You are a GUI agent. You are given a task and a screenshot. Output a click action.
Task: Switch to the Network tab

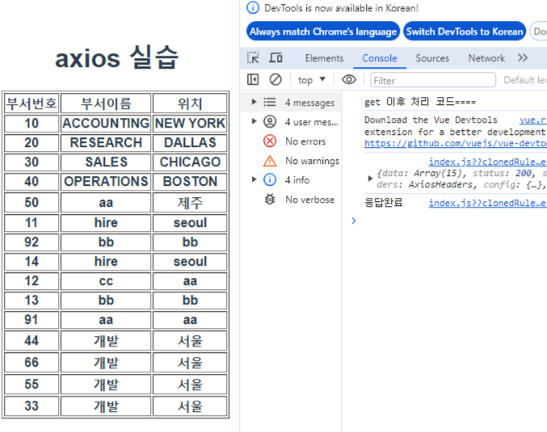click(x=486, y=58)
